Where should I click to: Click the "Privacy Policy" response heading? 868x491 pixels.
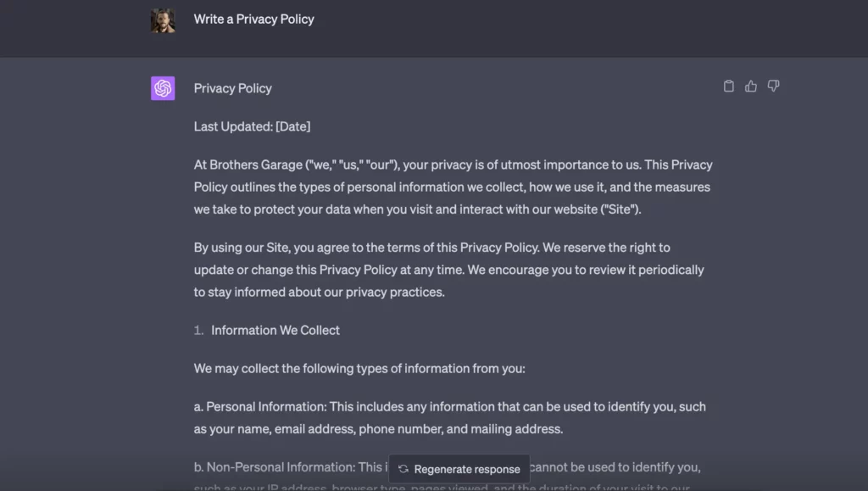232,88
